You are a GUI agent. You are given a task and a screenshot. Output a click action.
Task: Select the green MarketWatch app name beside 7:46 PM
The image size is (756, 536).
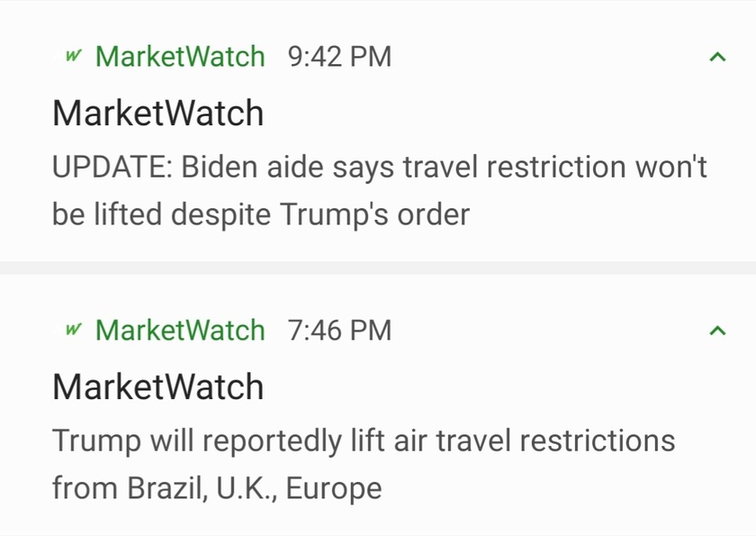tap(180, 331)
